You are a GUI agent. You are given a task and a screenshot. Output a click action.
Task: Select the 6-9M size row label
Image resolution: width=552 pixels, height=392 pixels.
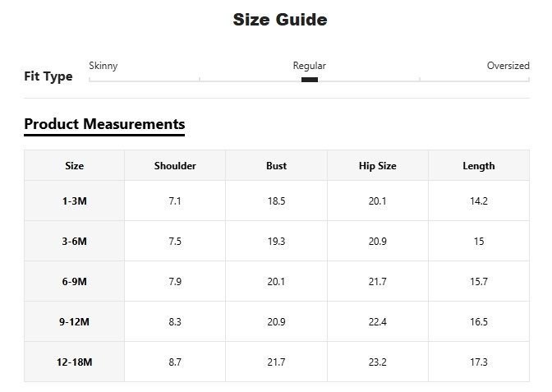(x=74, y=282)
